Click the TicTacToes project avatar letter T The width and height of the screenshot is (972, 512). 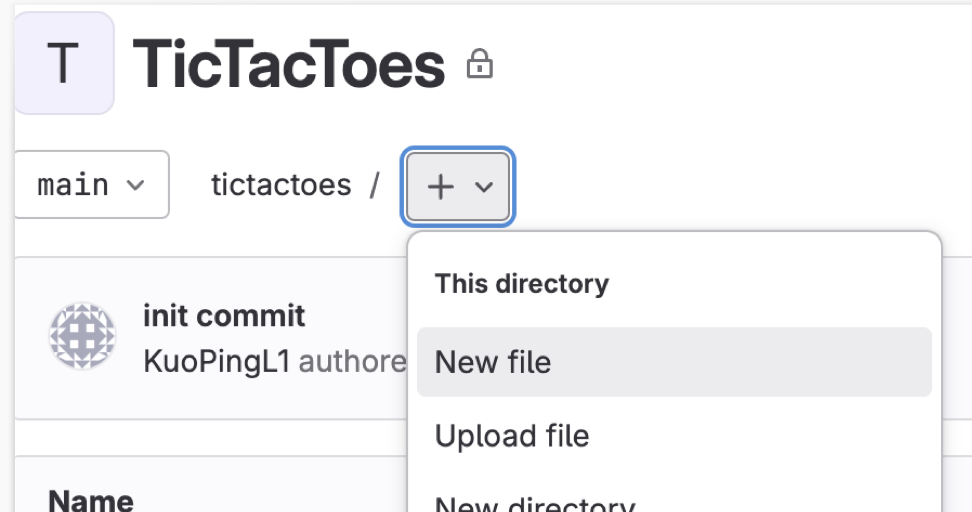(63, 63)
